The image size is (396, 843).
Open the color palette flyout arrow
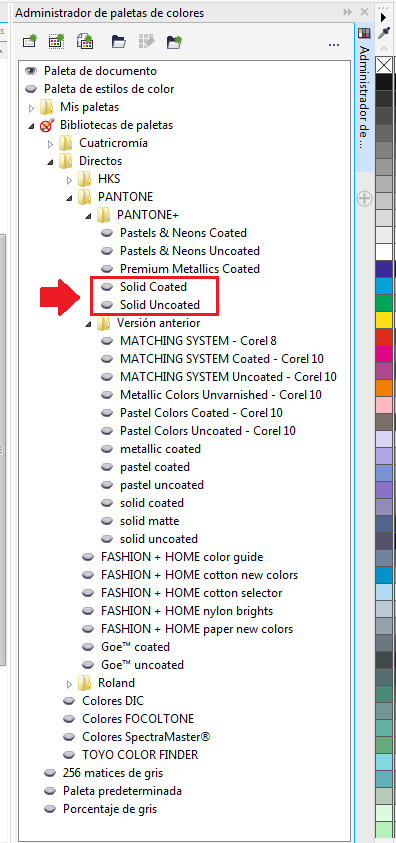384,17
